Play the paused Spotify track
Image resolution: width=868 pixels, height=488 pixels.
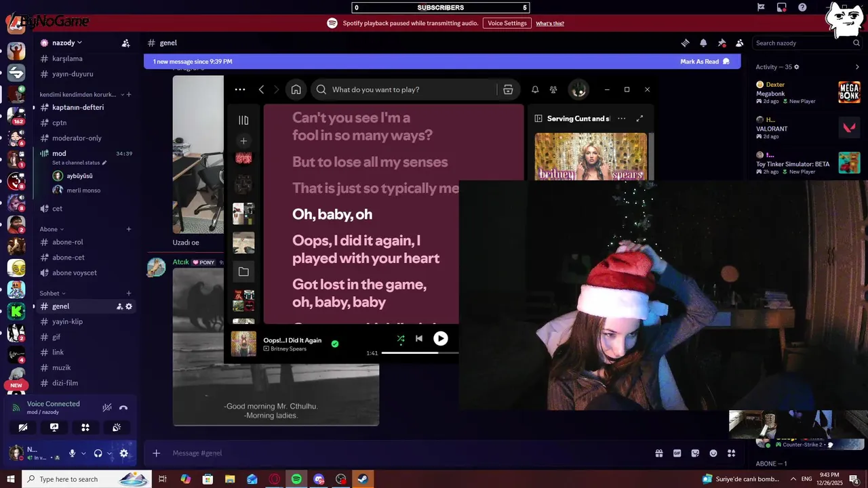coord(441,338)
